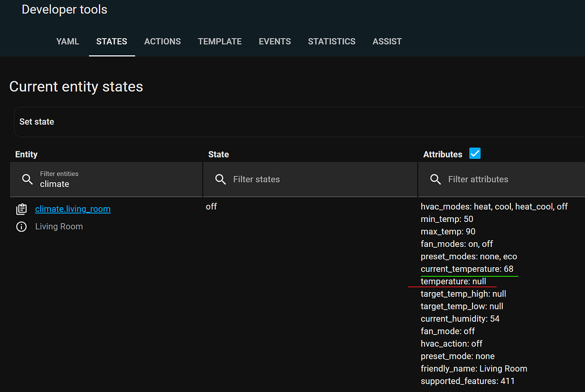The width and height of the screenshot is (585, 392).
Task: Click the off state value
Action: (211, 206)
